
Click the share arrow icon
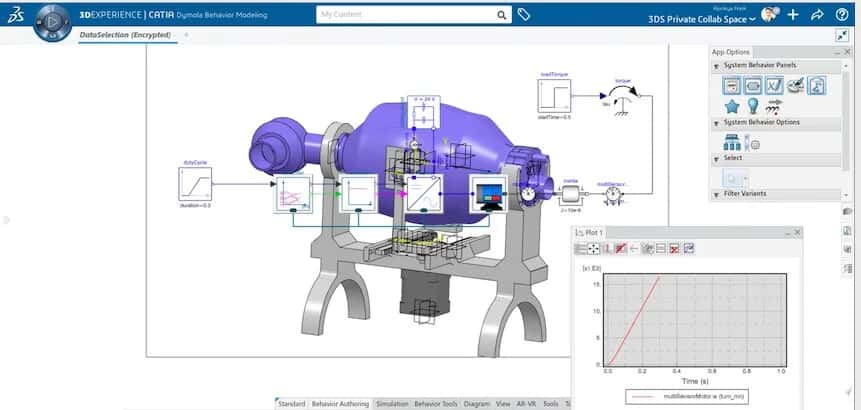click(817, 15)
